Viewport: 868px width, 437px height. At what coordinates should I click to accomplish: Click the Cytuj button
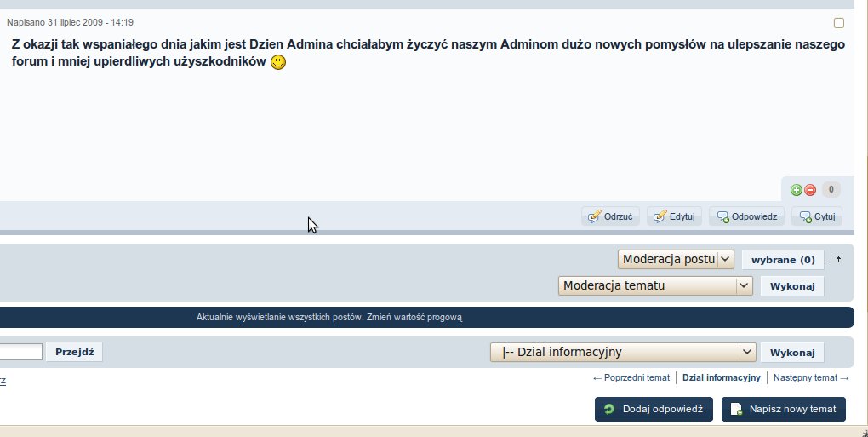[x=817, y=216]
